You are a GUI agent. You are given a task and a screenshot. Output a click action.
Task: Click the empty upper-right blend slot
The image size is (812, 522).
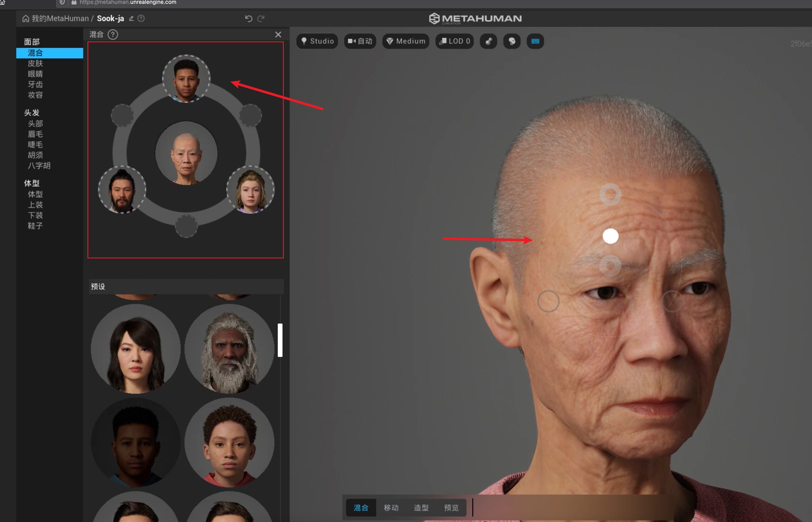(250, 116)
